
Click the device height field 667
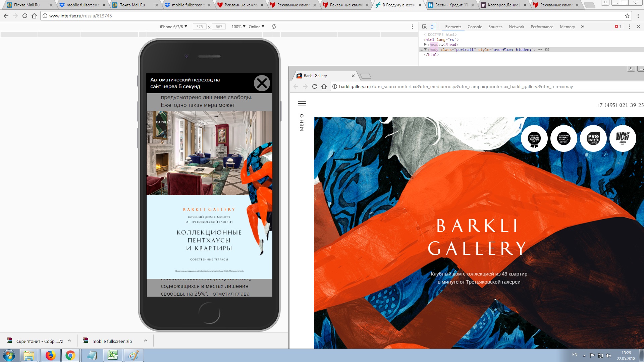[x=219, y=26]
